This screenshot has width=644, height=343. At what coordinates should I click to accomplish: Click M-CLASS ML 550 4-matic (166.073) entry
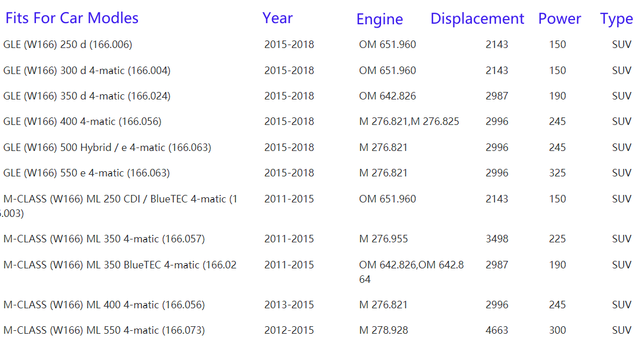coord(104,330)
